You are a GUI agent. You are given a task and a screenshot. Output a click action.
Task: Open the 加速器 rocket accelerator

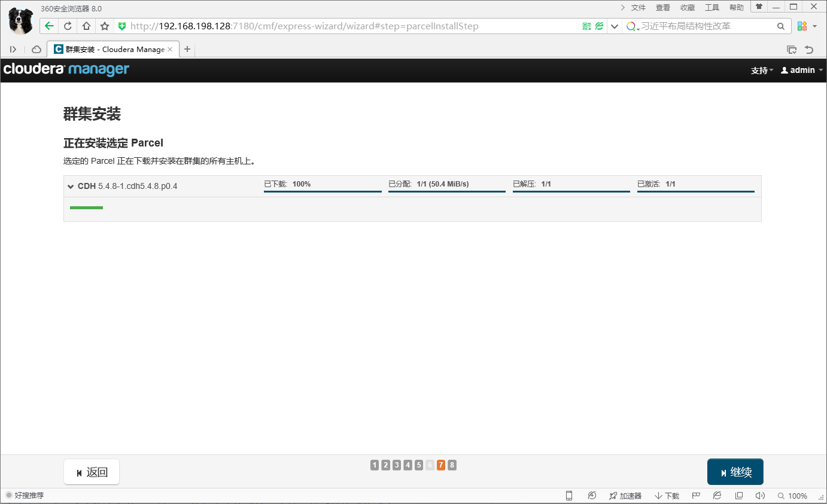point(625,496)
